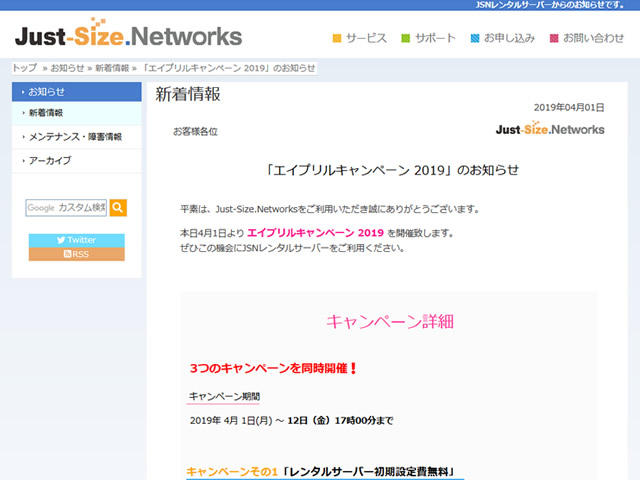Click キャンペーンその1 レンタルサーバー初期設定費無料 heading
The image size is (640, 480).
coord(321,471)
